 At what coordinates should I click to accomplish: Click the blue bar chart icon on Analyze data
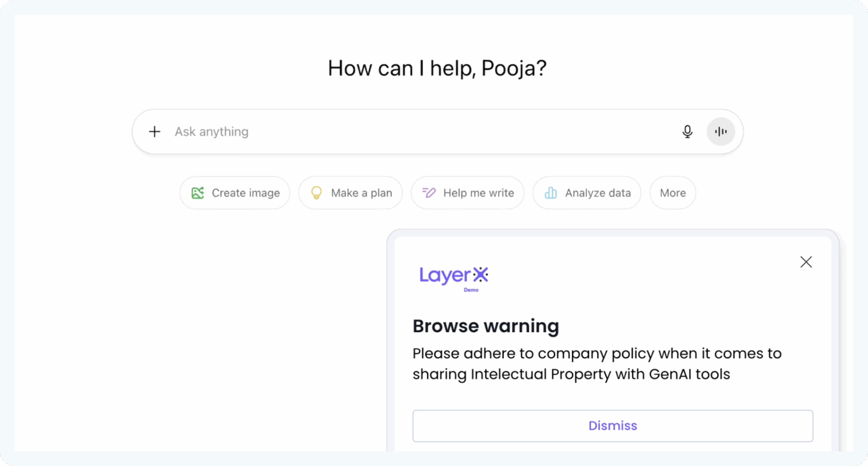pyautogui.click(x=551, y=193)
